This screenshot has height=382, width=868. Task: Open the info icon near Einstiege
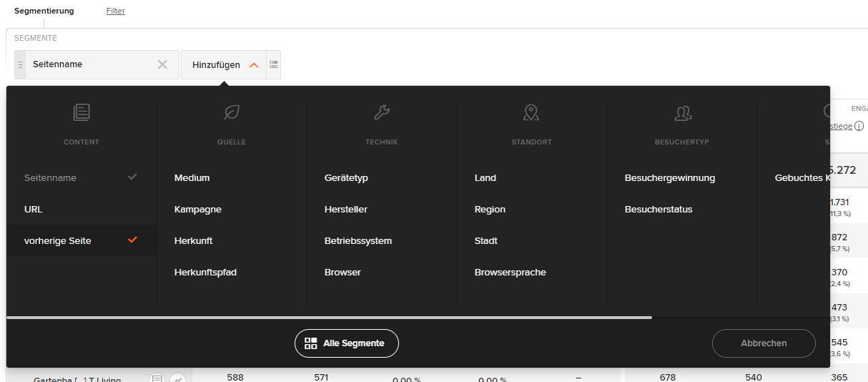[859, 126]
